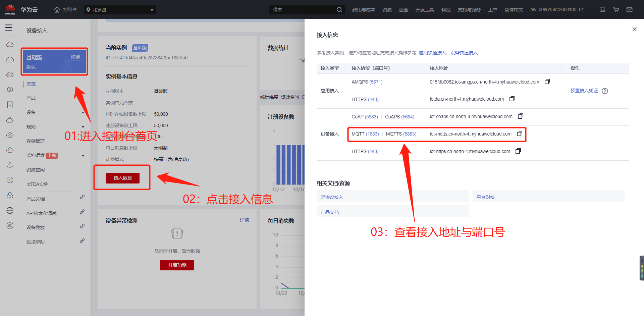
Task: Click the globe icon in left rail
Action: coord(10,210)
